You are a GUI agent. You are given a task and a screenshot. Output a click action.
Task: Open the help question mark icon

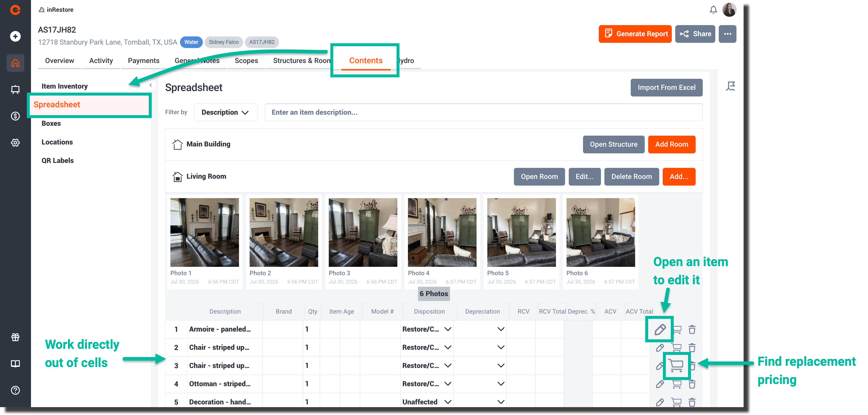(x=15, y=390)
